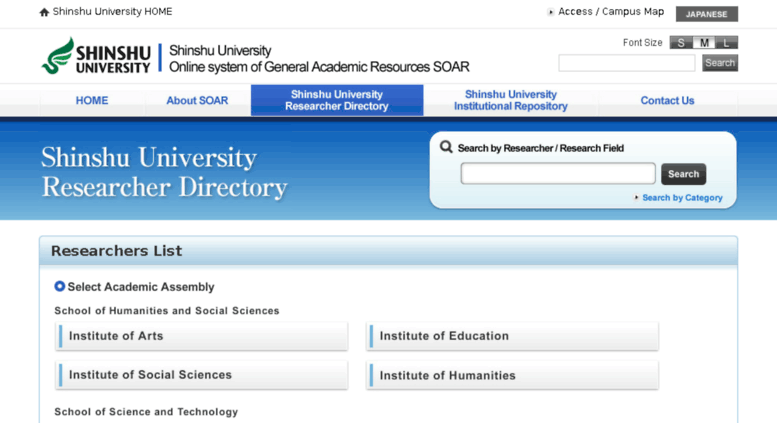This screenshot has width=777, height=423.
Task: Open Institute of Social Sciences
Action: click(202, 375)
